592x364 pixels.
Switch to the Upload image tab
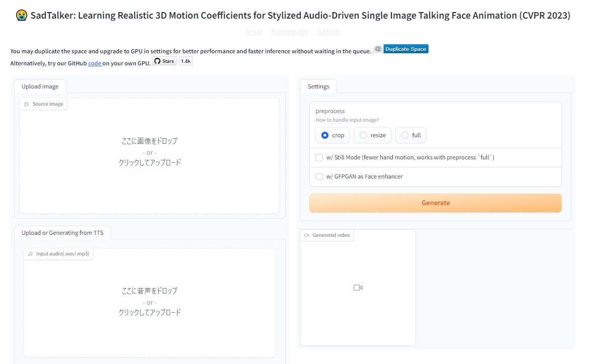tap(40, 86)
